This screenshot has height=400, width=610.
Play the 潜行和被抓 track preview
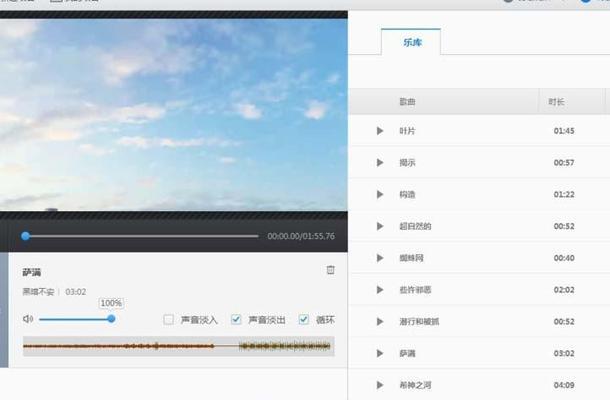380,322
